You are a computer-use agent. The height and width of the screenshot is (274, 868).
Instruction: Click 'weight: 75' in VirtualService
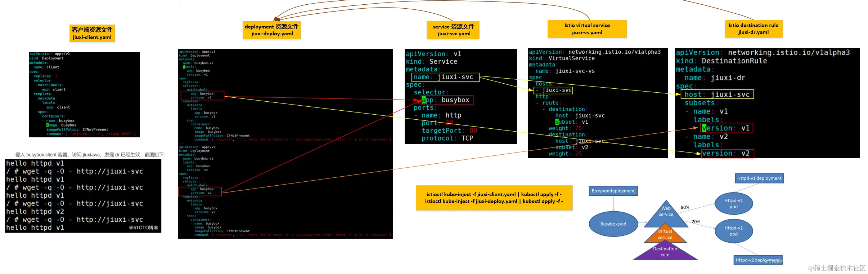[x=565, y=128]
